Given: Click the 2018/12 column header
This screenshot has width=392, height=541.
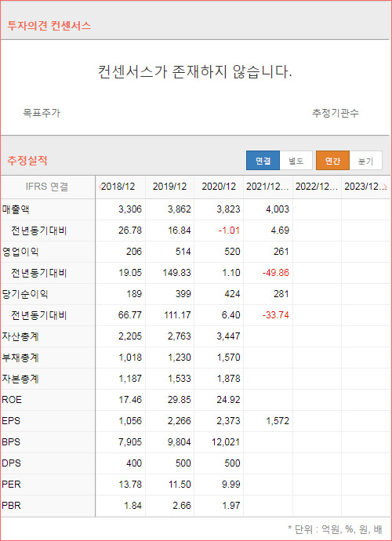Looking at the screenshot, I should 118,187.
